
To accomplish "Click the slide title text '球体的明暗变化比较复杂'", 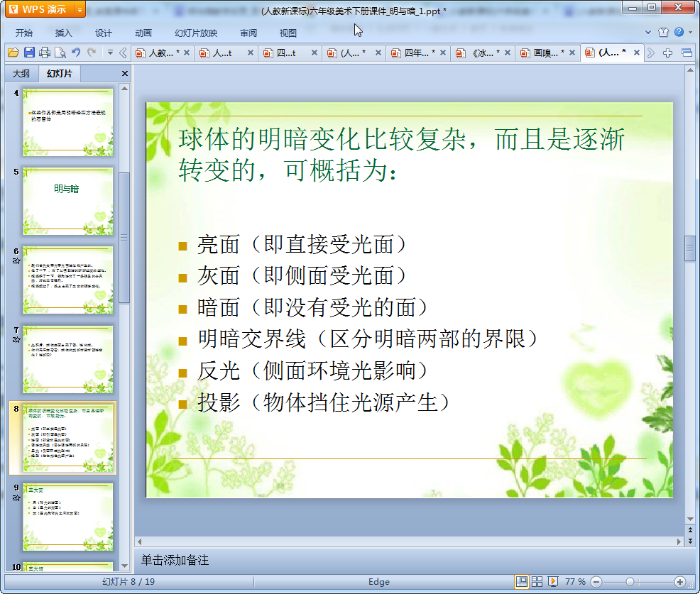I will [x=322, y=139].
